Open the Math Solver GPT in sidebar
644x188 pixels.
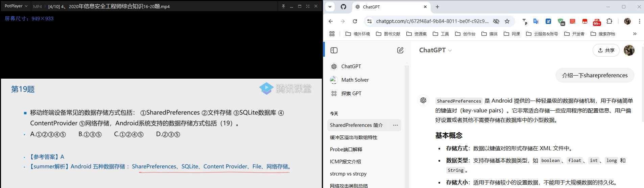pyautogui.click(x=355, y=80)
